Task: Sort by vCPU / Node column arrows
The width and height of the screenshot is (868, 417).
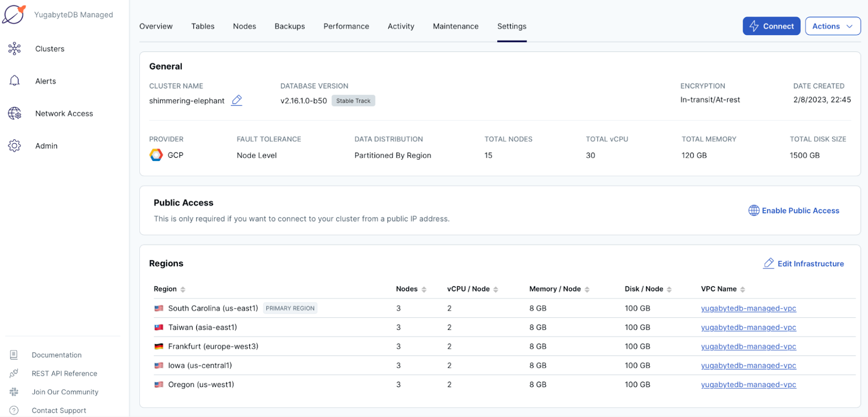Action: point(496,289)
